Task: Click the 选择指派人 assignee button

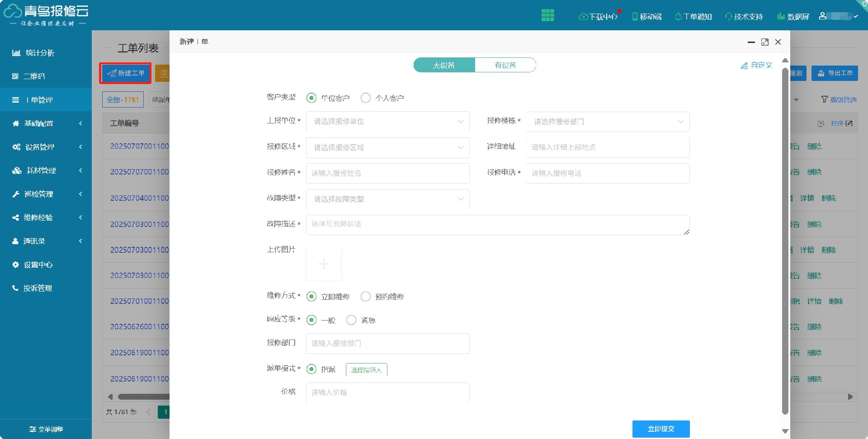Action: [x=366, y=369]
